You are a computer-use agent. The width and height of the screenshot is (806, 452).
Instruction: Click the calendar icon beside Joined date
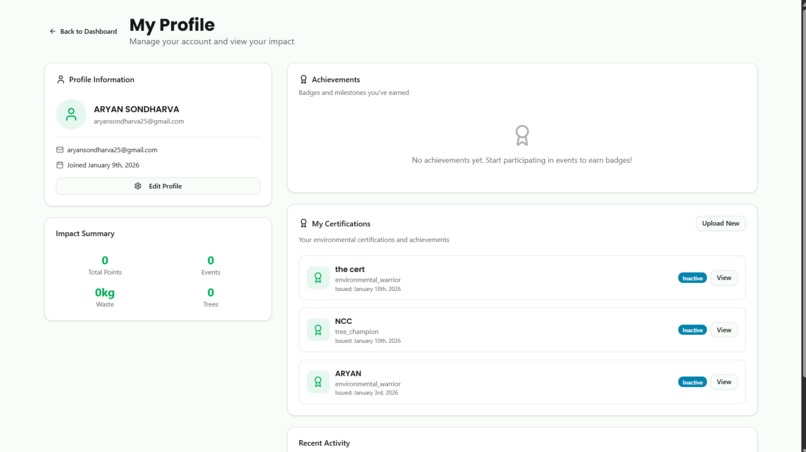[x=60, y=165]
